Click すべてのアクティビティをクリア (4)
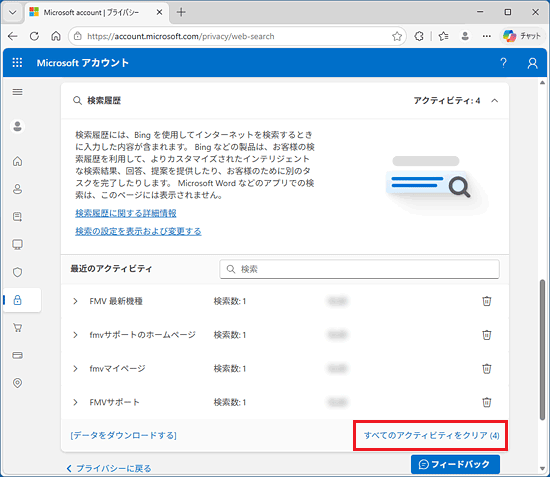Screen dimensions: 550x477 [431, 436]
